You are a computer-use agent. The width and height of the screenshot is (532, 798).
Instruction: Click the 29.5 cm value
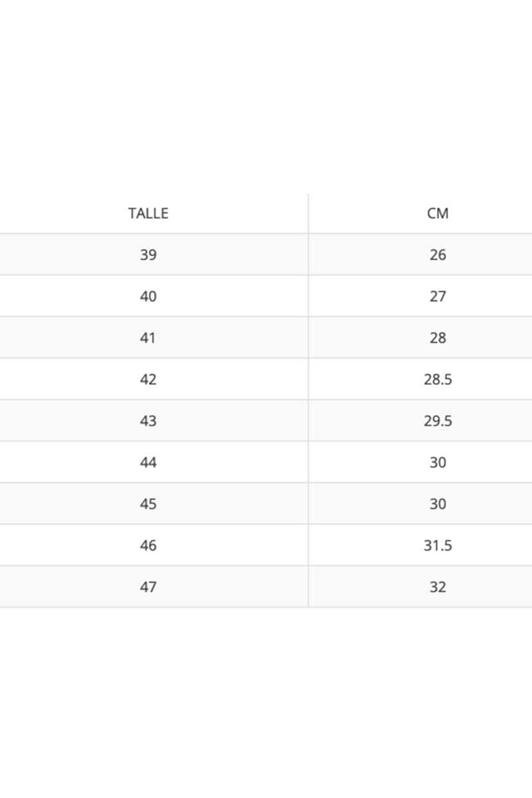[x=438, y=421]
